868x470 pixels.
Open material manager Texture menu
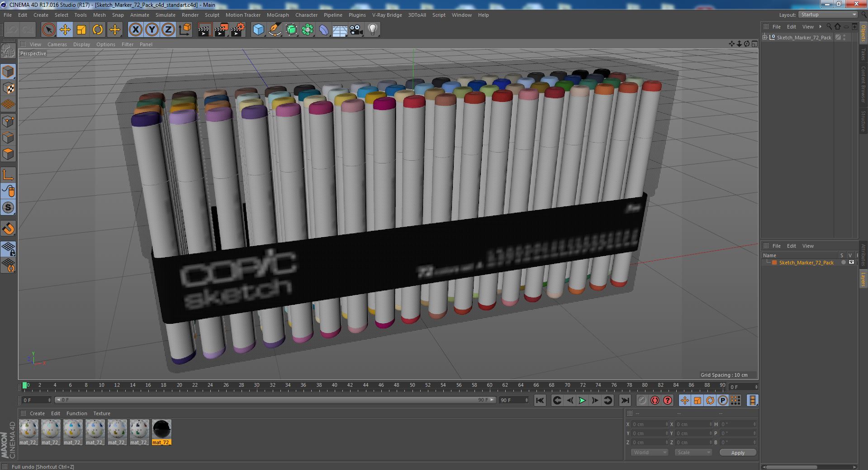pos(102,413)
